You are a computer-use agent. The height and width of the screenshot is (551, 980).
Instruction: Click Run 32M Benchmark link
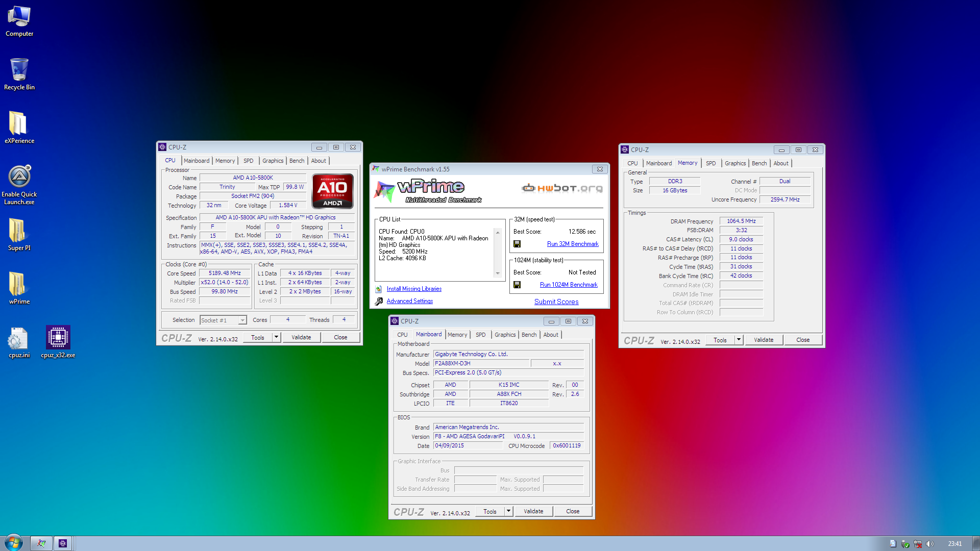(573, 244)
